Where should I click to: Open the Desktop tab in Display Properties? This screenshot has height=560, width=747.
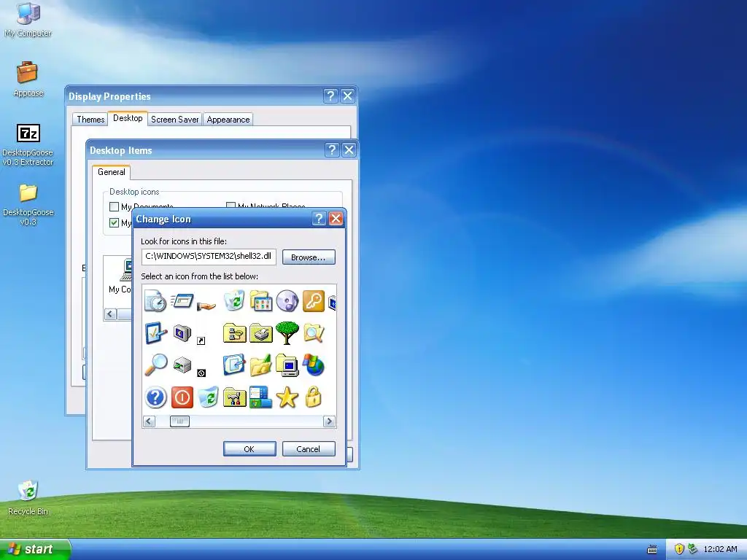[x=128, y=118]
